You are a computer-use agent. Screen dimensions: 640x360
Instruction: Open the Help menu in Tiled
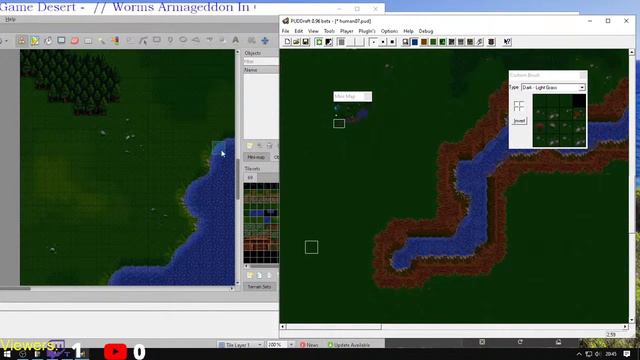pyautogui.click(x=10, y=19)
